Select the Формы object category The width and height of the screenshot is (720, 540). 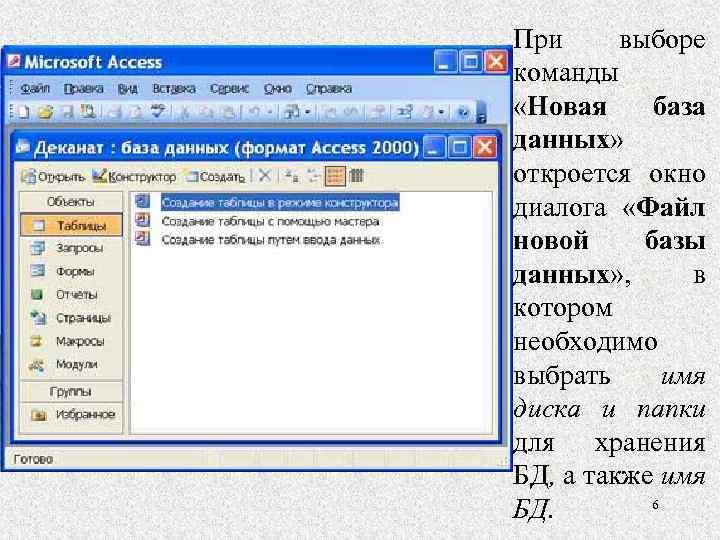pyautogui.click(x=71, y=271)
